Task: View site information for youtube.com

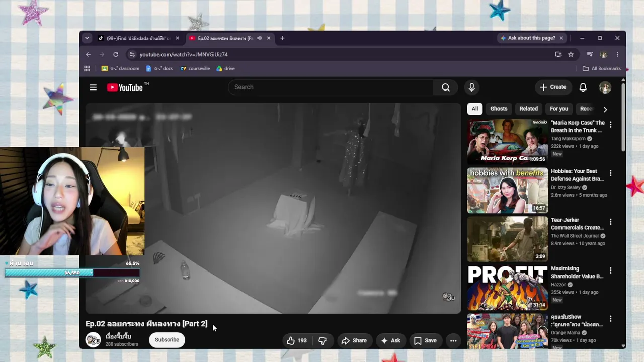Action: point(132,54)
